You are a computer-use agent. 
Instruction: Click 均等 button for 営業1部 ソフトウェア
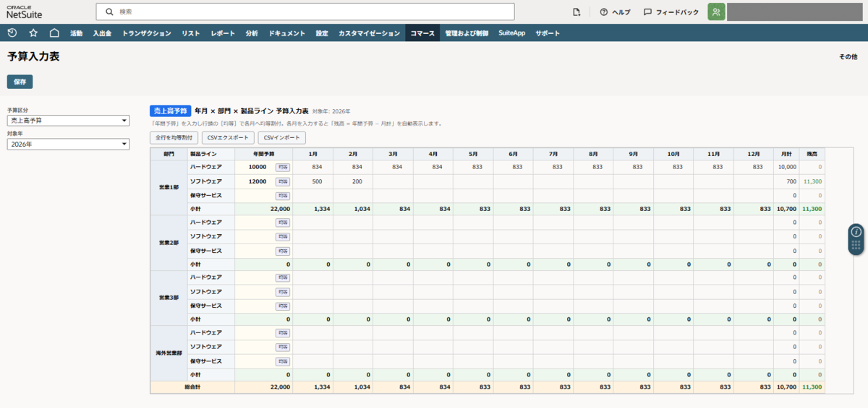click(x=283, y=181)
